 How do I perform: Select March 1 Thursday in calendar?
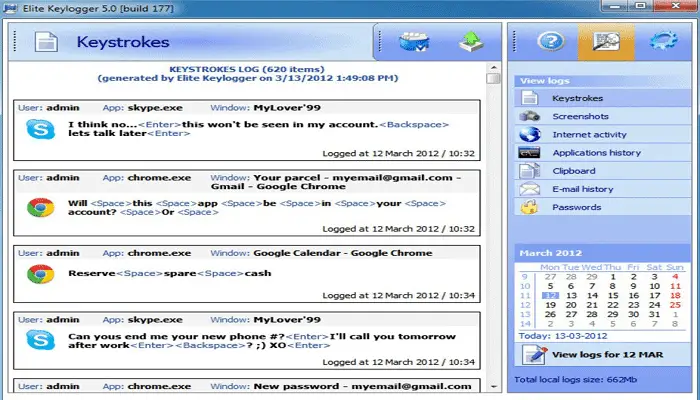coord(613,277)
